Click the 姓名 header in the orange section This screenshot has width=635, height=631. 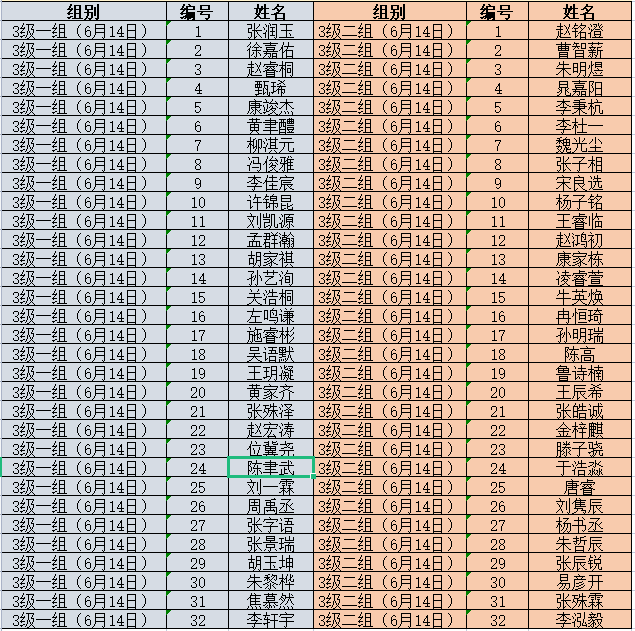pos(579,12)
